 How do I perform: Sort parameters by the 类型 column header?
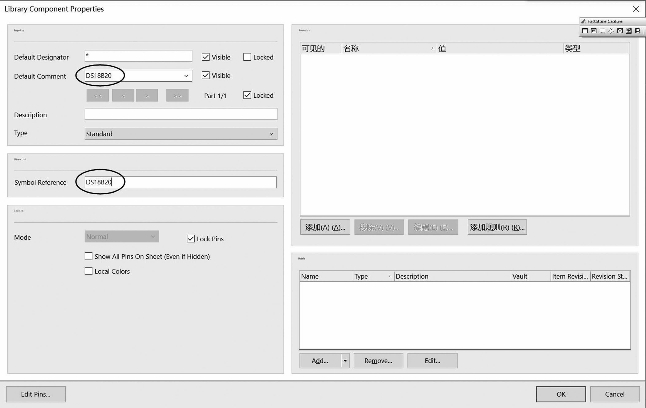596,49
